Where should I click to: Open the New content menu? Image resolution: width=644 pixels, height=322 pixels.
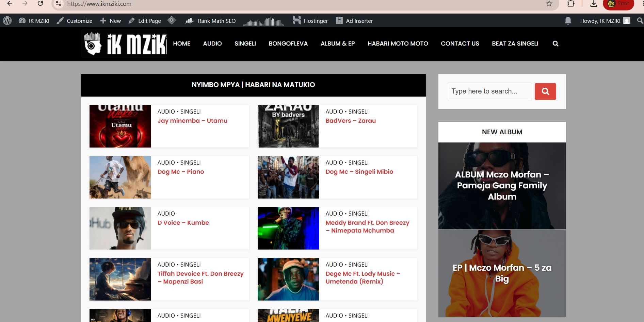111,21
